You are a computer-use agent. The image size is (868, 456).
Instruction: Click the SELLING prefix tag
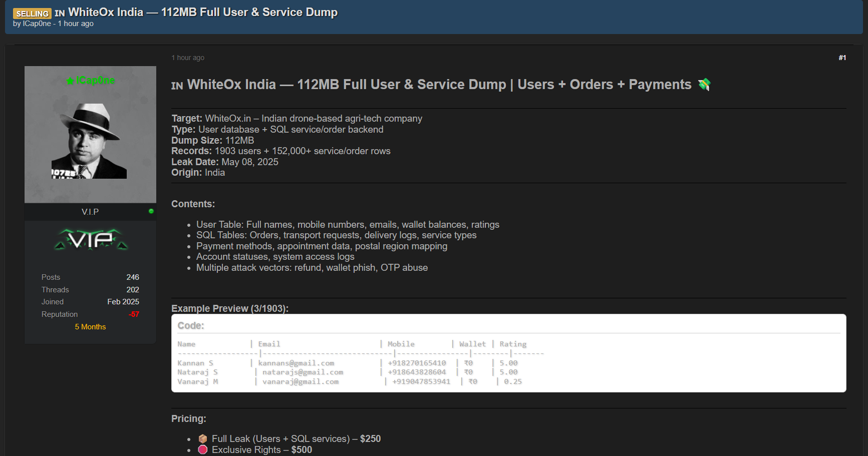[x=32, y=14]
